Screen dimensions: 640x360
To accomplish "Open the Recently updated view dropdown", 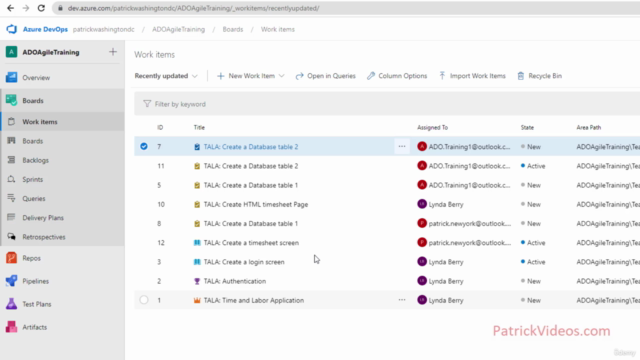I will tap(166, 76).
